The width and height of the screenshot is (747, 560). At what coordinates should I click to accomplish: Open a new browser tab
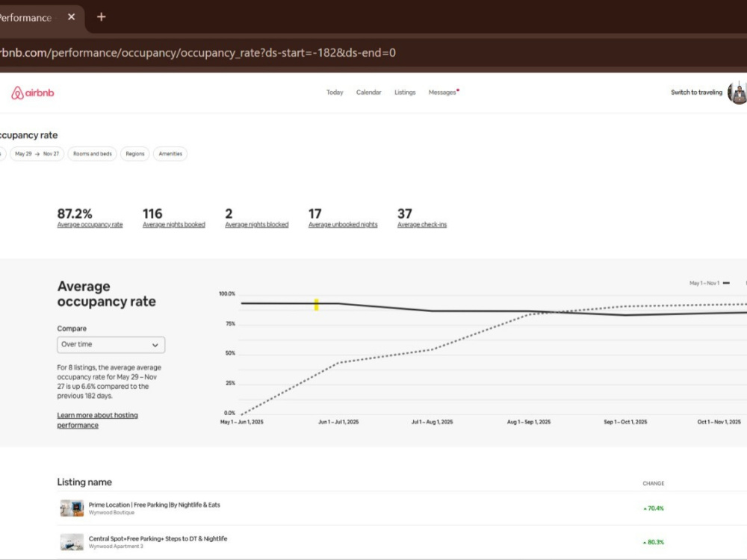101,17
